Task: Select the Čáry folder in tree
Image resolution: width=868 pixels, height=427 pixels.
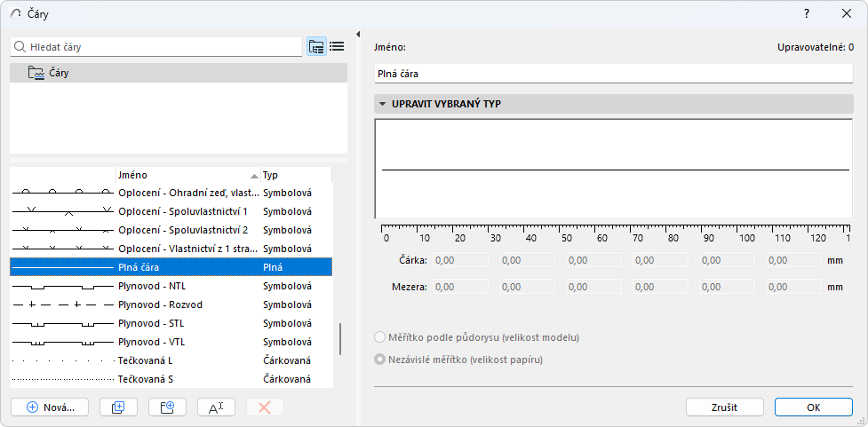Action: pos(179,73)
